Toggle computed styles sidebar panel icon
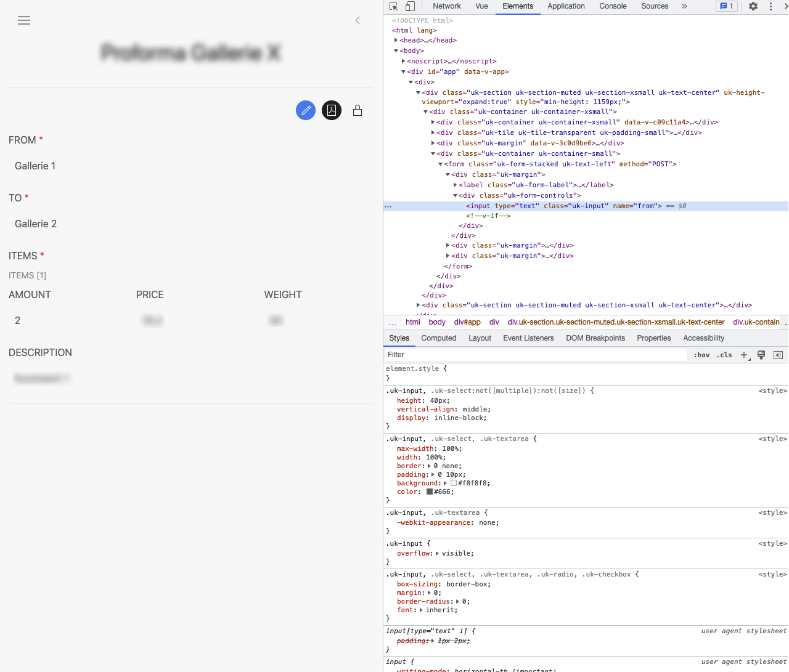Image resolution: width=789 pixels, height=672 pixels. tap(778, 355)
